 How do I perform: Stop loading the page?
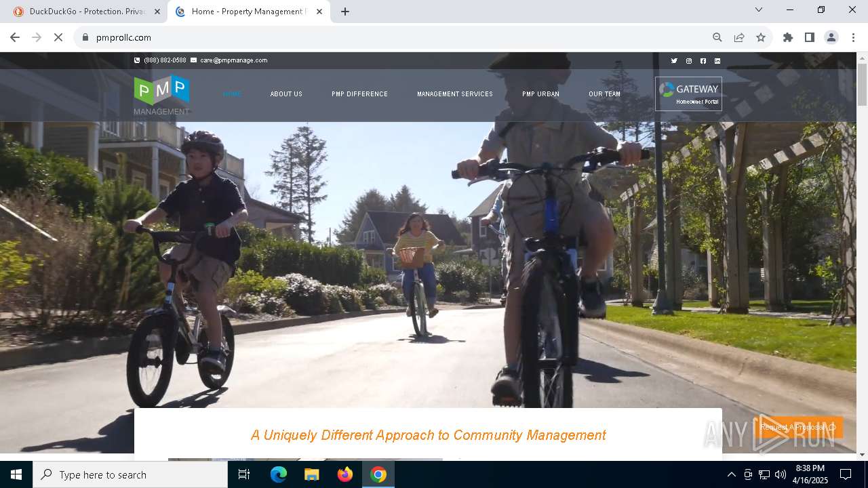point(58,37)
